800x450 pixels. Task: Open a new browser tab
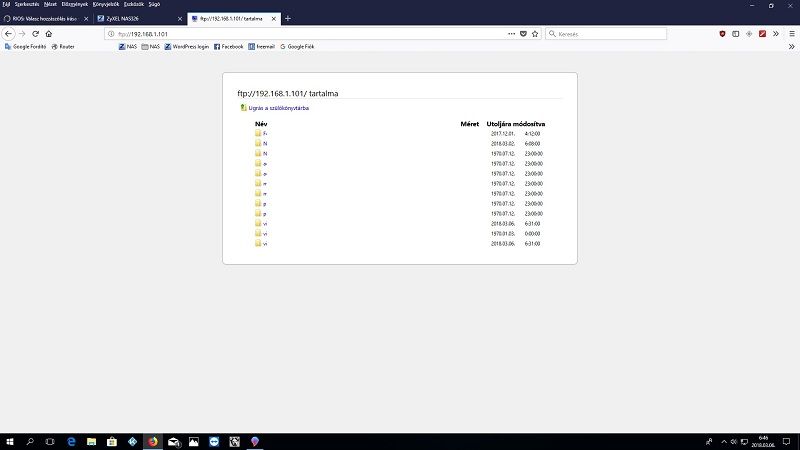[288, 18]
